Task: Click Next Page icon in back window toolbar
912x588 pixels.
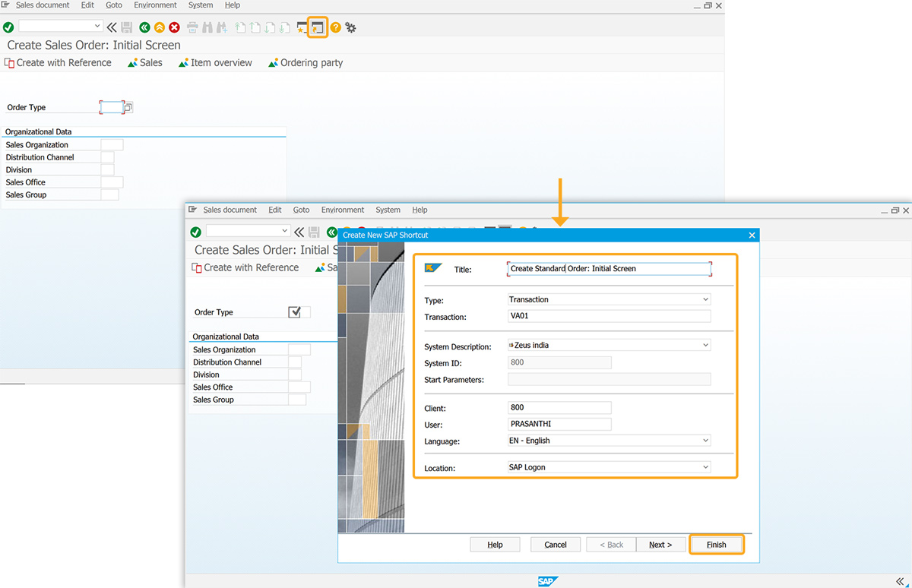Action: tap(269, 27)
